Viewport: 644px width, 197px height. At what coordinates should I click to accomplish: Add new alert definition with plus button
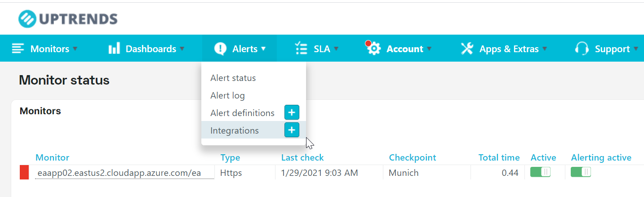pyautogui.click(x=292, y=112)
